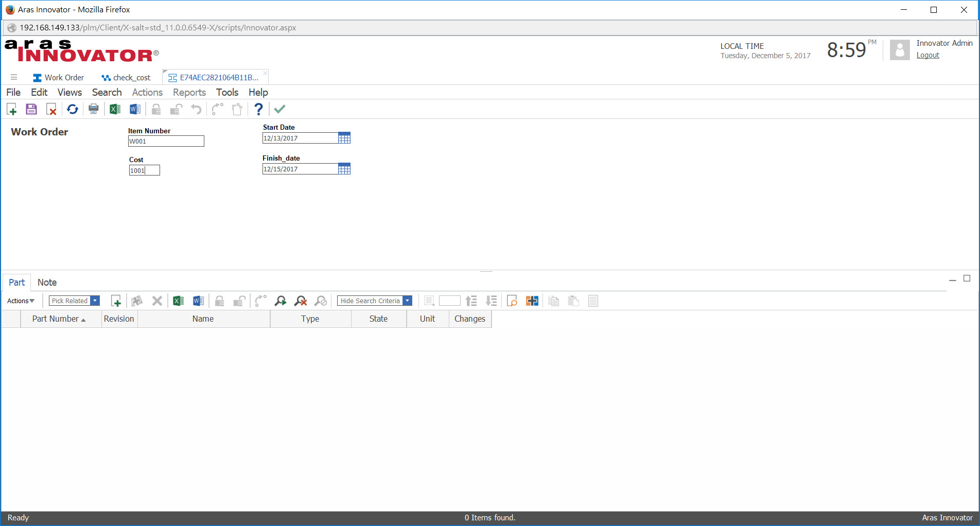This screenshot has width=980, height=526.
Task: Open the Start Date calendar picker
Action: coord(344,138)
